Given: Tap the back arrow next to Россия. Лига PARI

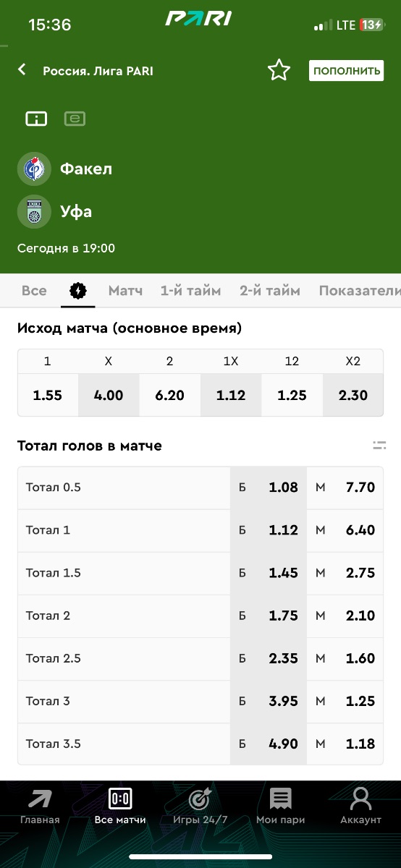Looking at the screenshot, I should (x=22, y=69).
